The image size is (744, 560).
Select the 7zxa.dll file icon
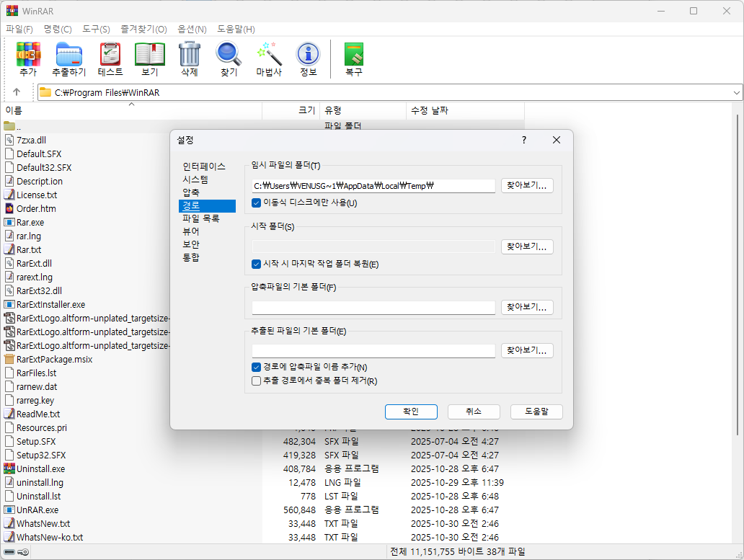(9, 140)
